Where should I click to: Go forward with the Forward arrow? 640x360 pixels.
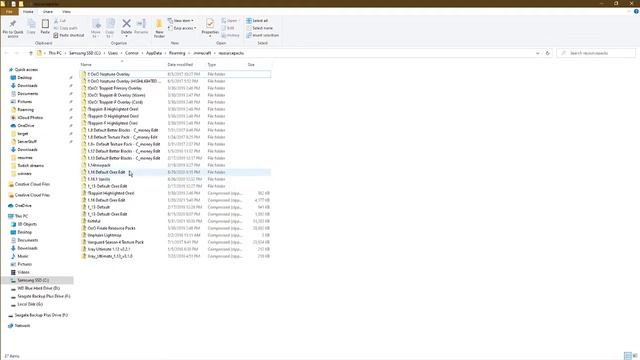[x=16, y=53]
